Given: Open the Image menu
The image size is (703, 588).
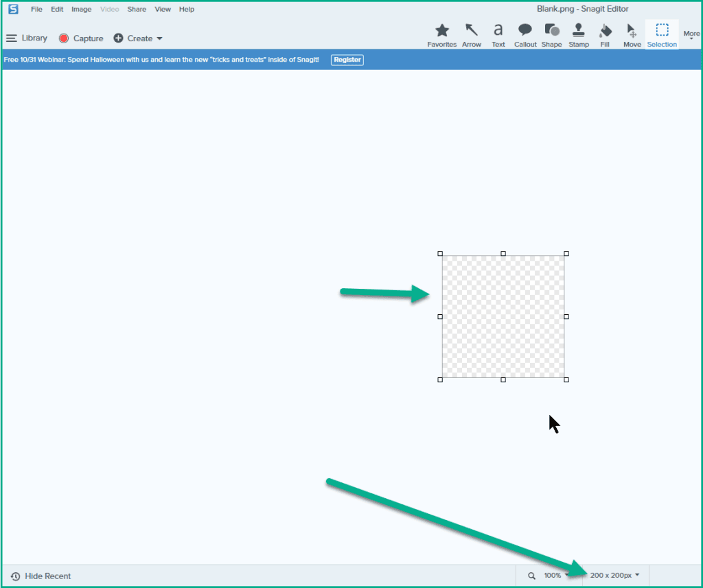Looking at the screenshot, I should tap(81, 10).
